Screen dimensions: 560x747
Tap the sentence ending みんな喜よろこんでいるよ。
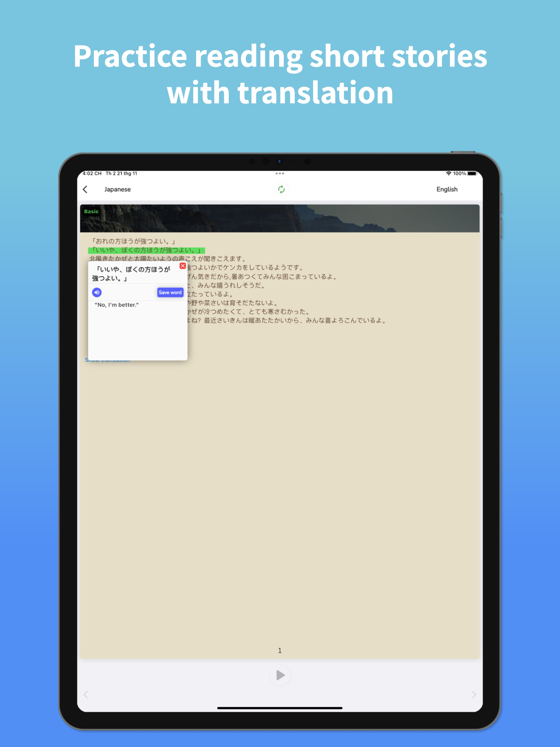[287, 320]
